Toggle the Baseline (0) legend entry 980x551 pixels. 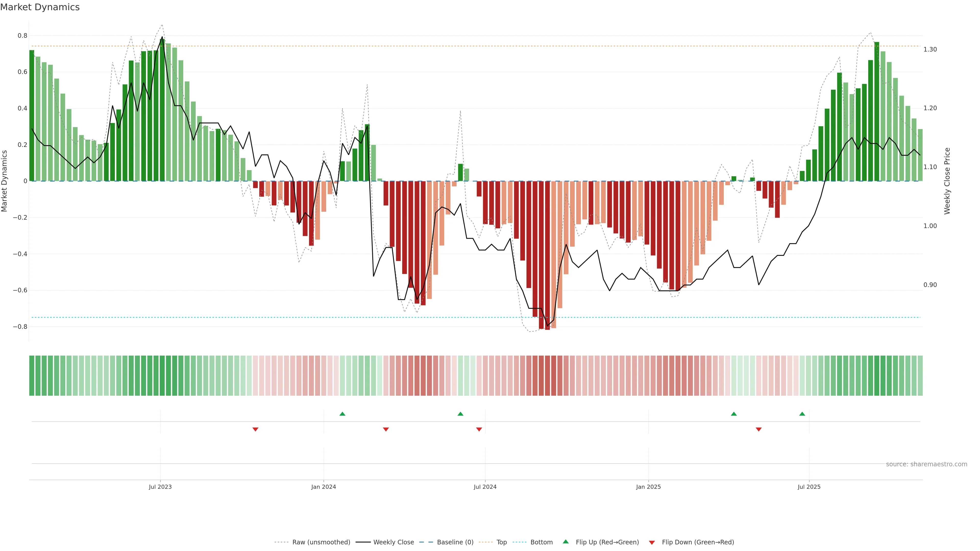pos(455,542)
